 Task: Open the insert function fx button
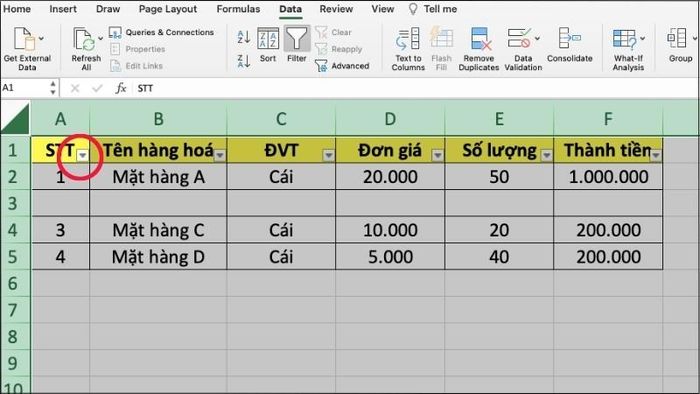(x=121, y=88)
